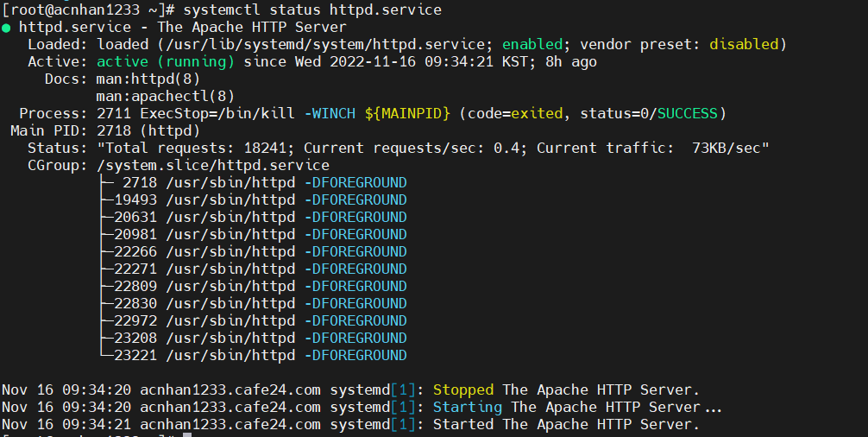Click the yellow word 'disabled' after vendor preset
Image resolution: width=868 pixels, height=437 pixels.
(x=744, y=44)
